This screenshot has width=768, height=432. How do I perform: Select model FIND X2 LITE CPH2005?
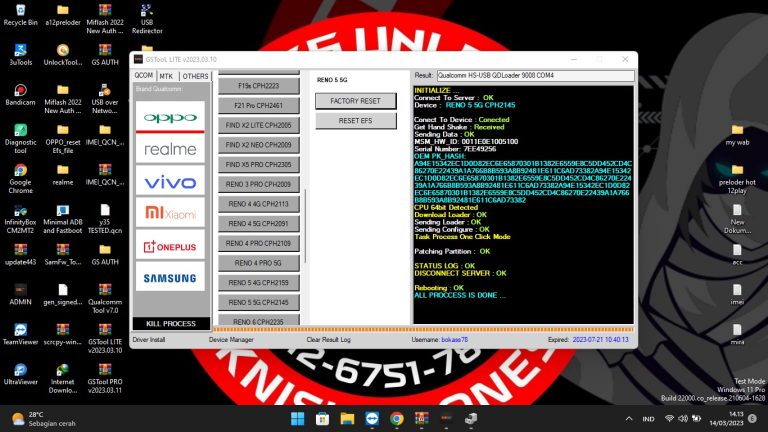pos(259,125)
